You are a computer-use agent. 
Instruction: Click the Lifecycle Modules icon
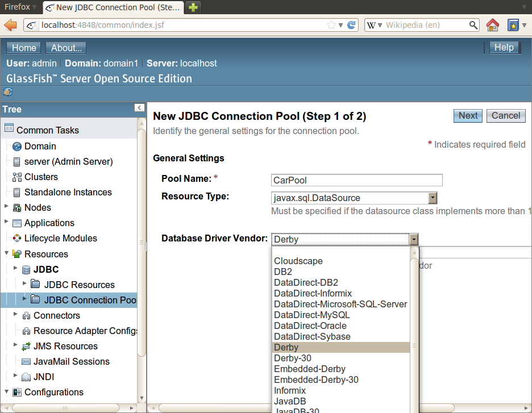click(x=16, y=238)
